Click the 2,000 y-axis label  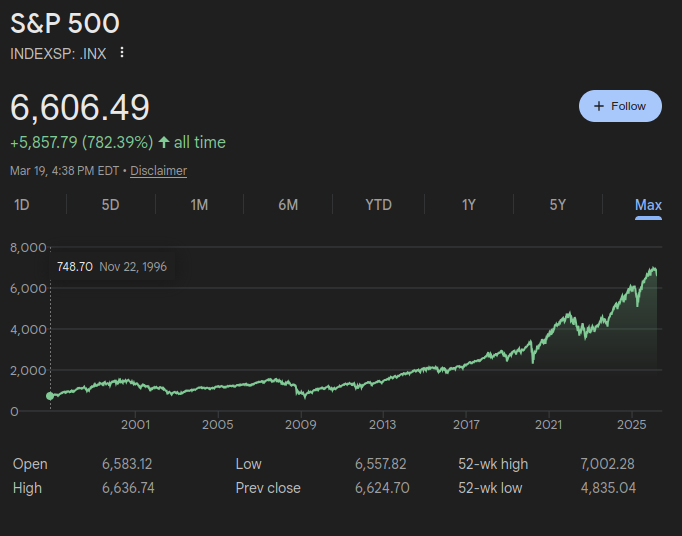(28, 370)
